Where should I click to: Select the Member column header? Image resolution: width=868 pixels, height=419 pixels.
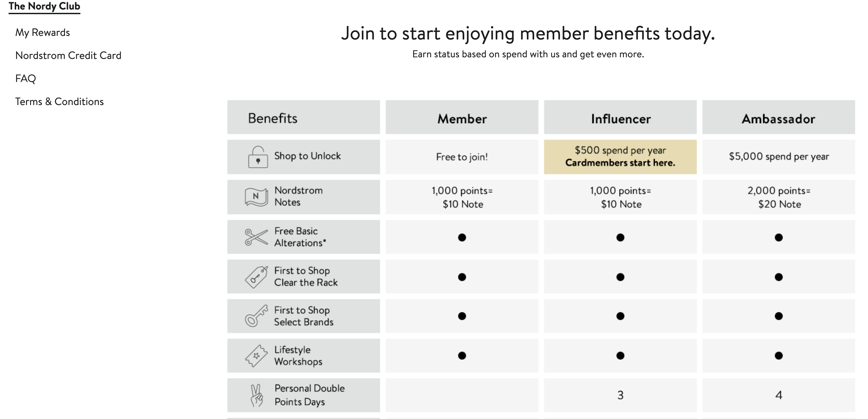pos(462,118)
